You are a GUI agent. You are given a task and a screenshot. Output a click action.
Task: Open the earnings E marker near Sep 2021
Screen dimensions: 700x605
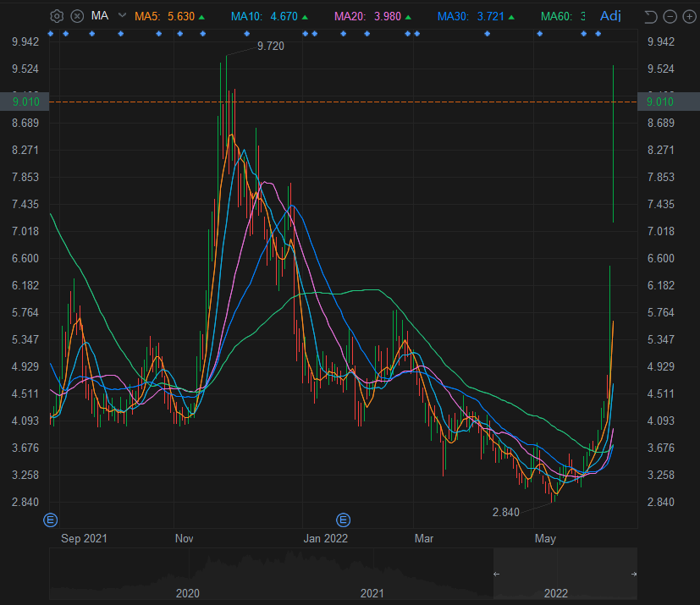click(51, 520)
